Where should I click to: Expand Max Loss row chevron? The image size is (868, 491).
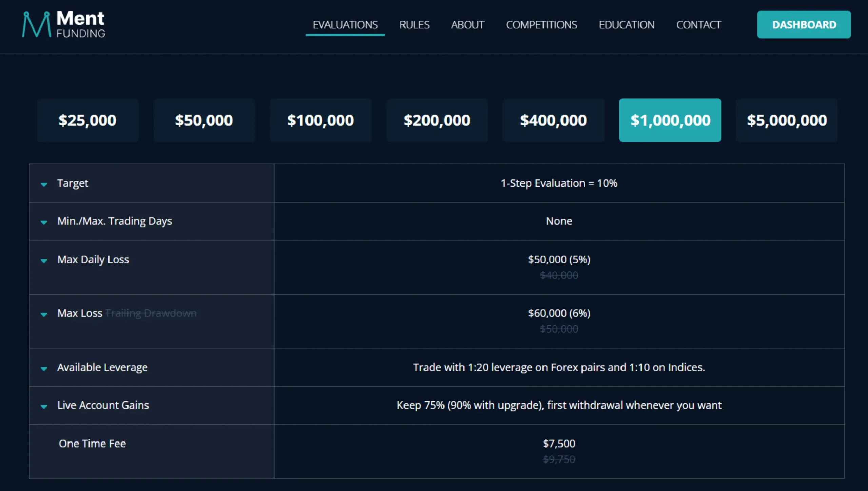tap(44, 314)
